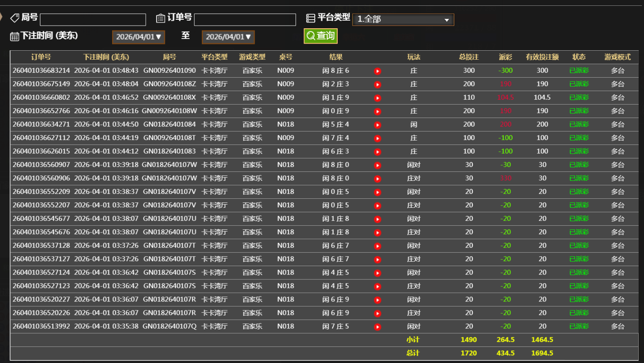Click into the 订单号 text field
Viewport: 644px width, 363px height.
point(245,20)
